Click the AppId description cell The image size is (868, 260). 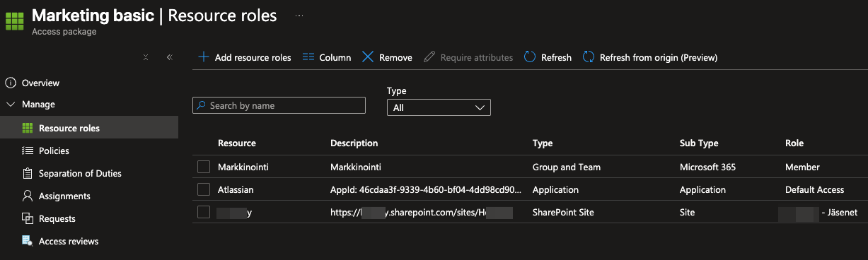(426, 189)
